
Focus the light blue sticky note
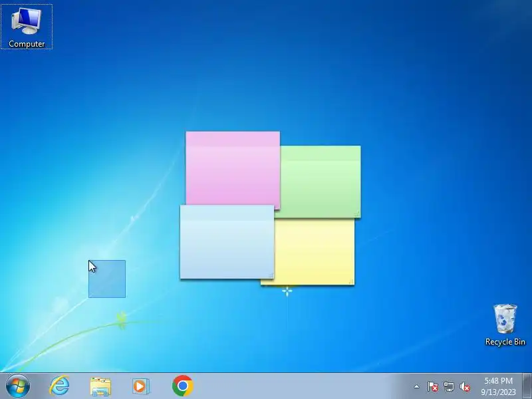tap(227, 241)
